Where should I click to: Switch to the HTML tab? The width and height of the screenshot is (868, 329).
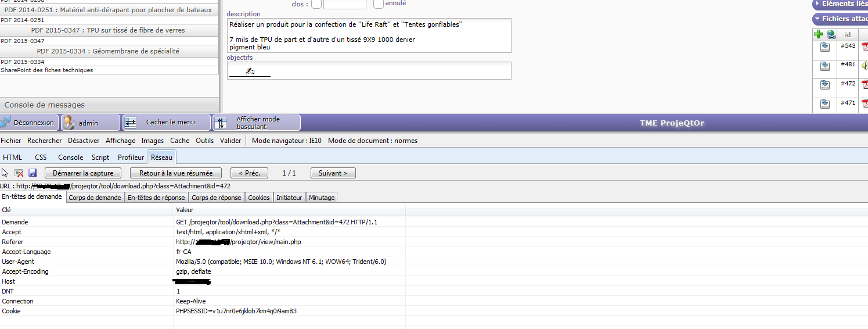click(13, 158)
